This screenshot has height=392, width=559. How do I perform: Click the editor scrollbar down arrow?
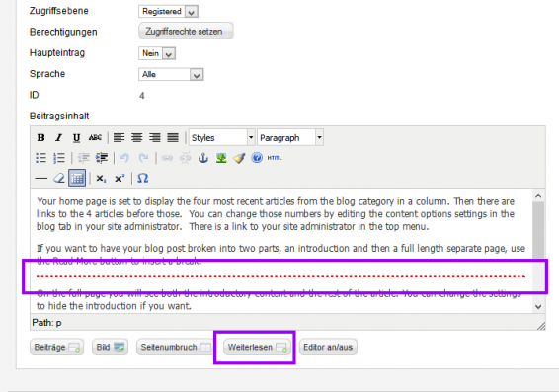(x=538, y=306)
